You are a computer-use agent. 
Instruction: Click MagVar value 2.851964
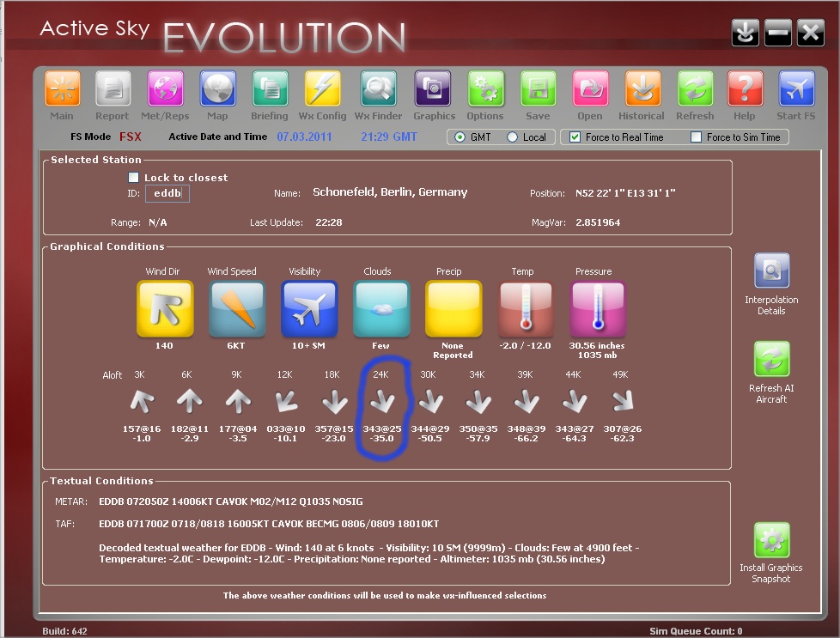click(x=598, y=222)
